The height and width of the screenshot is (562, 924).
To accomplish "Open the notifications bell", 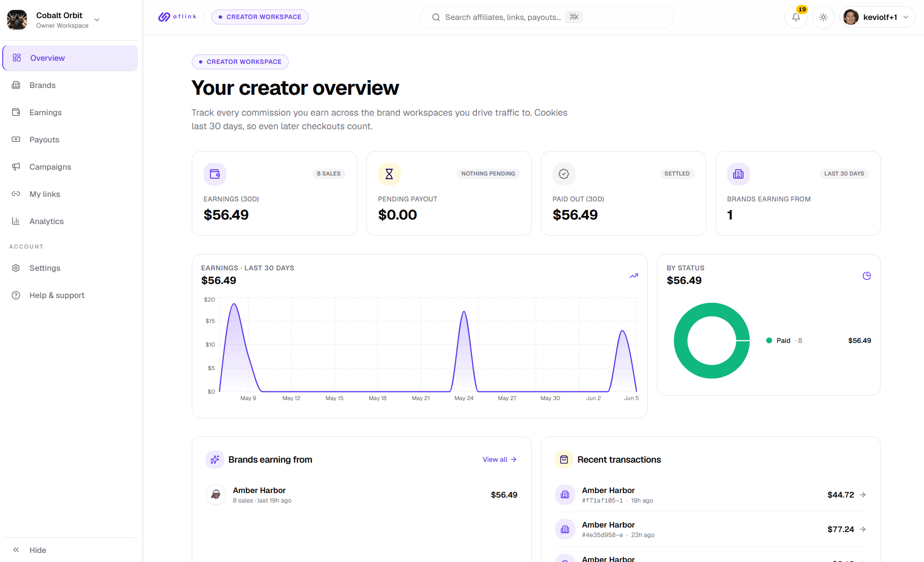I will point(796,17).
